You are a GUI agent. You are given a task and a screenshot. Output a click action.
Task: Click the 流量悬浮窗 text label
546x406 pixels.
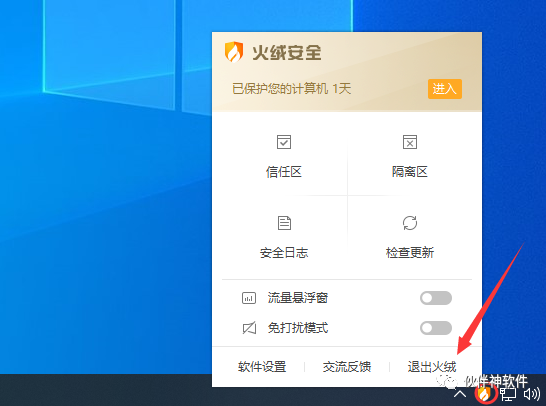(x=298, y=298)
